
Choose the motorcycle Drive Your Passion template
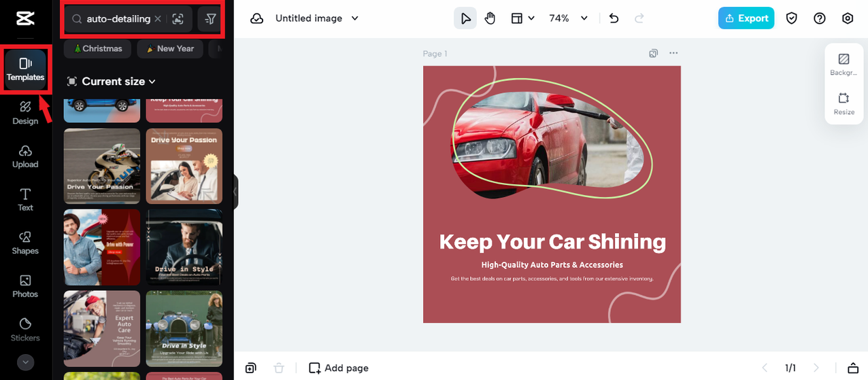tap(102, 166)
